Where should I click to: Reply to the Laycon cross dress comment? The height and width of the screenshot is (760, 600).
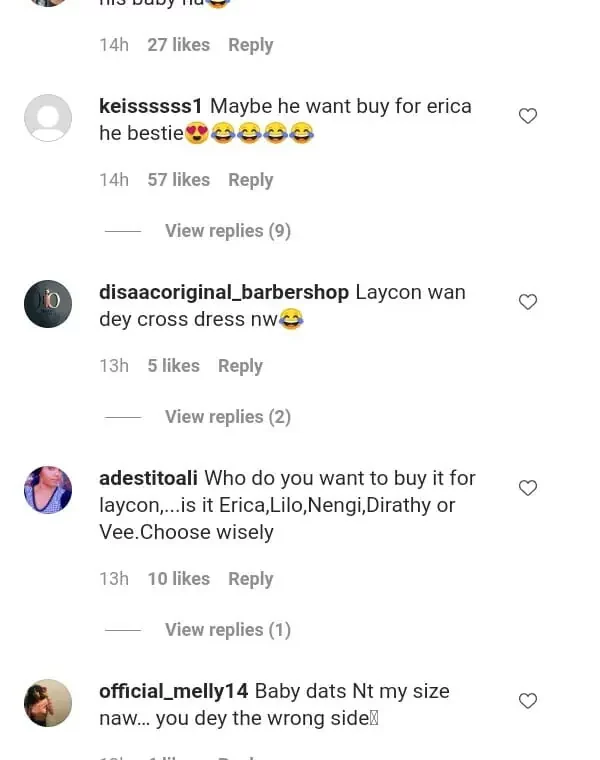point(240,366)
